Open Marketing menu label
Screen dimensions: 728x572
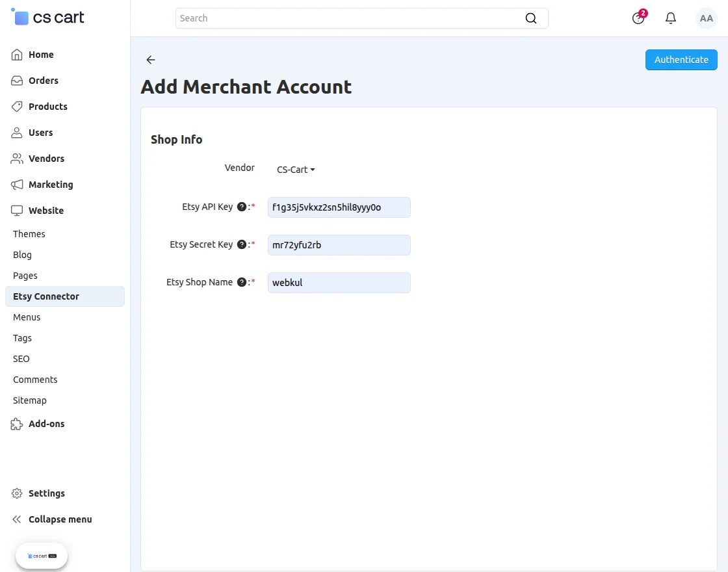coord(51,185)
